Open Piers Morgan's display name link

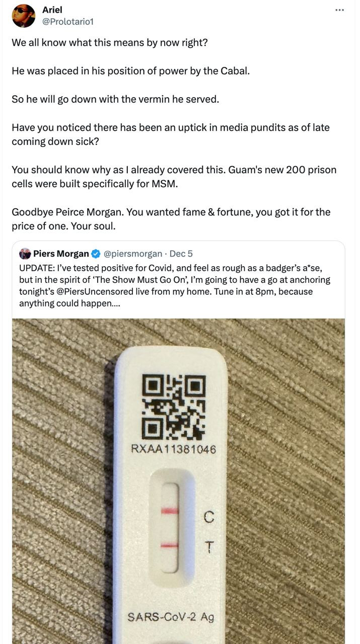(61, 254)
